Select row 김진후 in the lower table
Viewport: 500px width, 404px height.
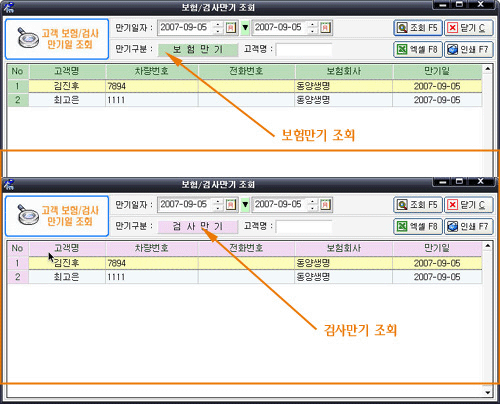coord(245,263)
